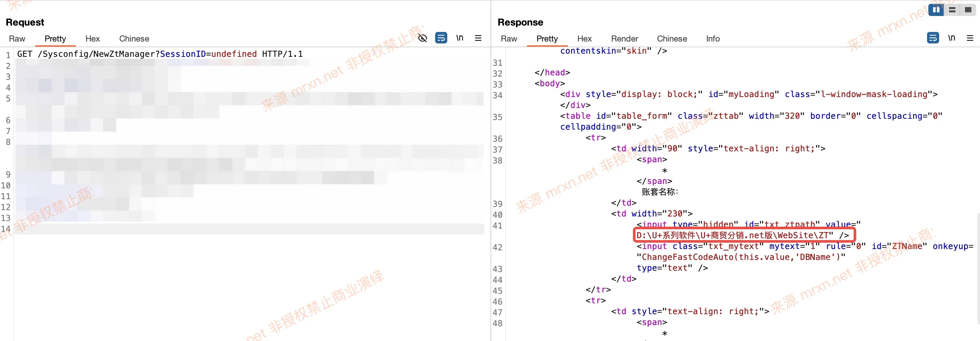Click the cellpadding="0" line
Image resolution: width=980 pixels, height=341 pixels.
(601, 127)
